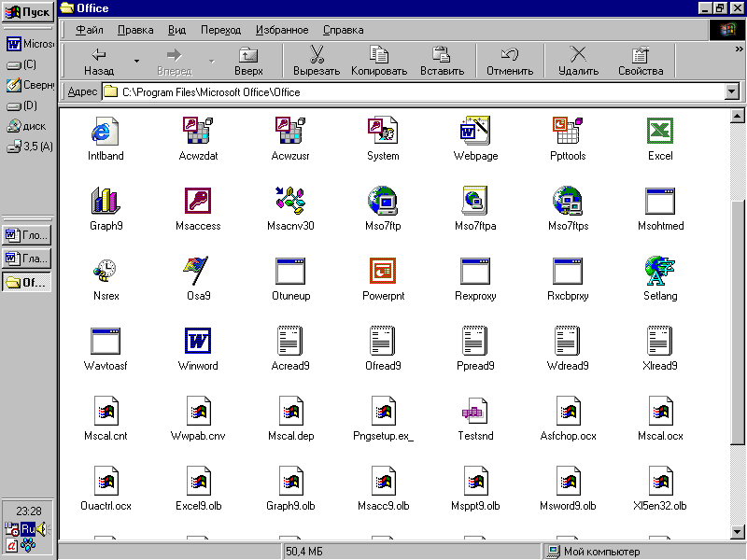Click the Свернуть все shortcut
The height and width of the screenshot is (560, 747).
coord(29,85)
